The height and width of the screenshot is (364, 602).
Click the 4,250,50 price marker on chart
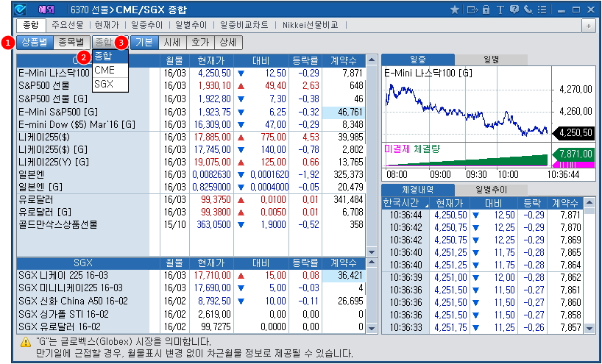pos(573,133)
